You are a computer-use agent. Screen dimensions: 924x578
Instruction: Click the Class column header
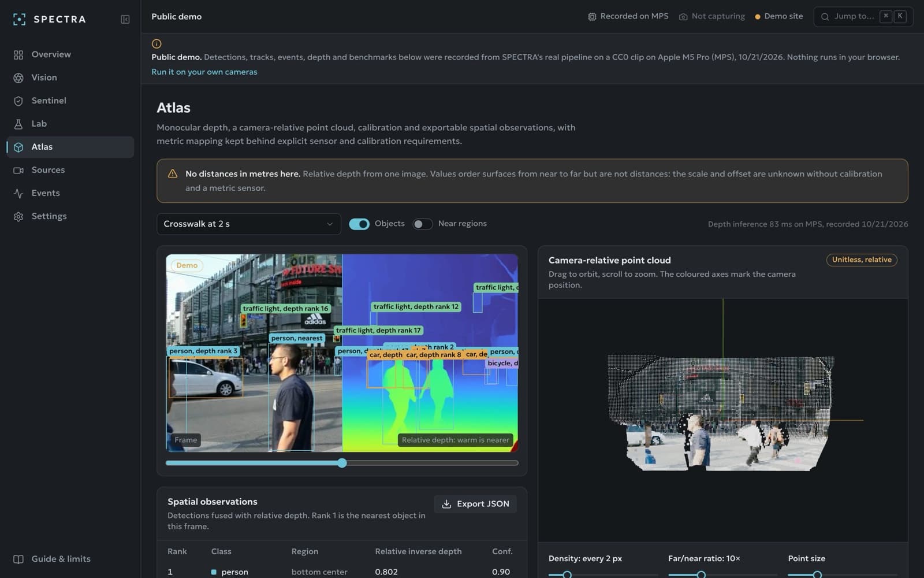[221, 551]
